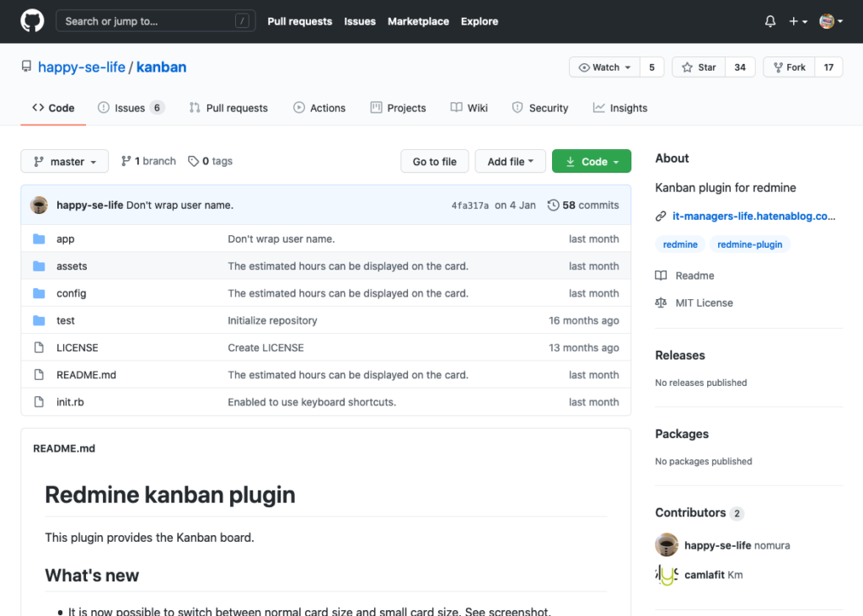Screen dimensions: 863x616
Task: Click the MIT License scales icon
Action: [x=661, y=303]
